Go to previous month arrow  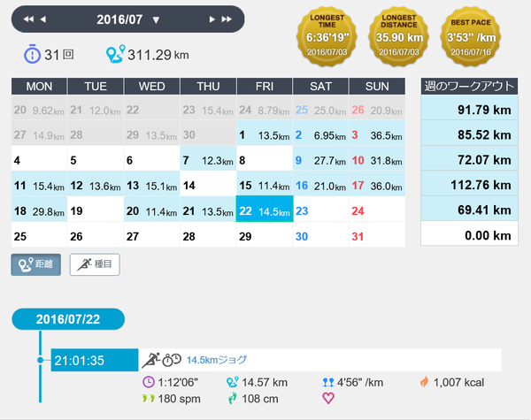pyautogui.click(x=43, y=19)
